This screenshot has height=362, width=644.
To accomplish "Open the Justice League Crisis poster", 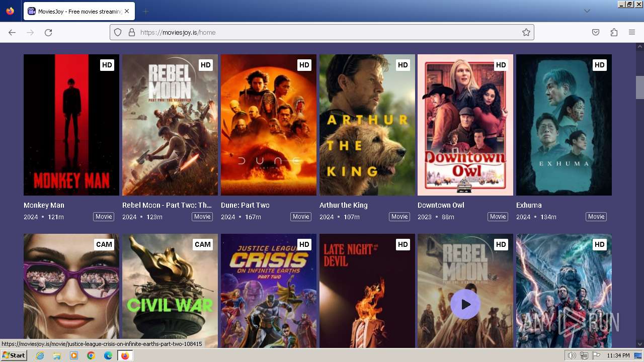I will point(269,291).
